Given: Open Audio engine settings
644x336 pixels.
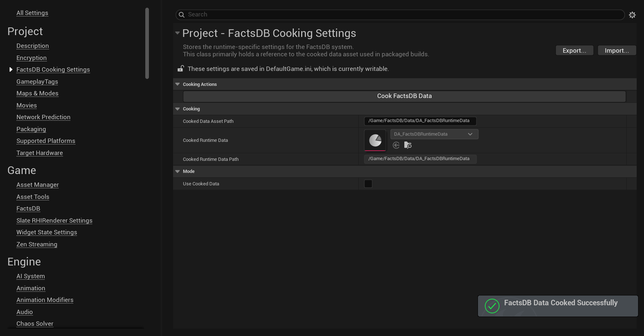Looking at the screenshot, I should 25,312.
